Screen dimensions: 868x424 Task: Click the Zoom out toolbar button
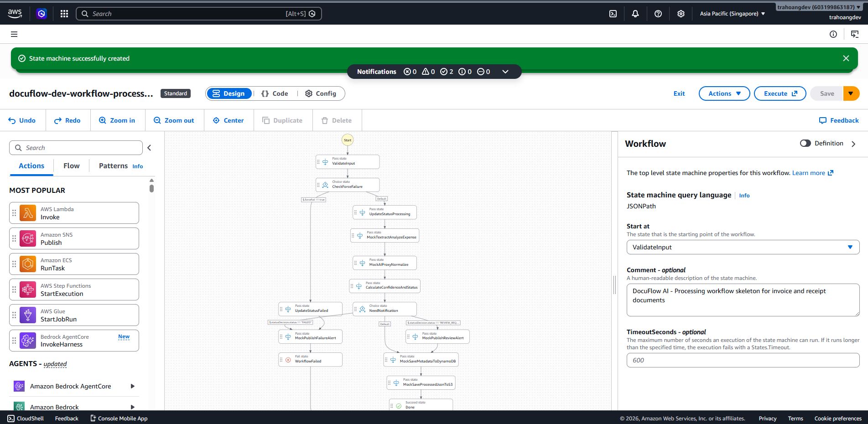pos(174,120)
